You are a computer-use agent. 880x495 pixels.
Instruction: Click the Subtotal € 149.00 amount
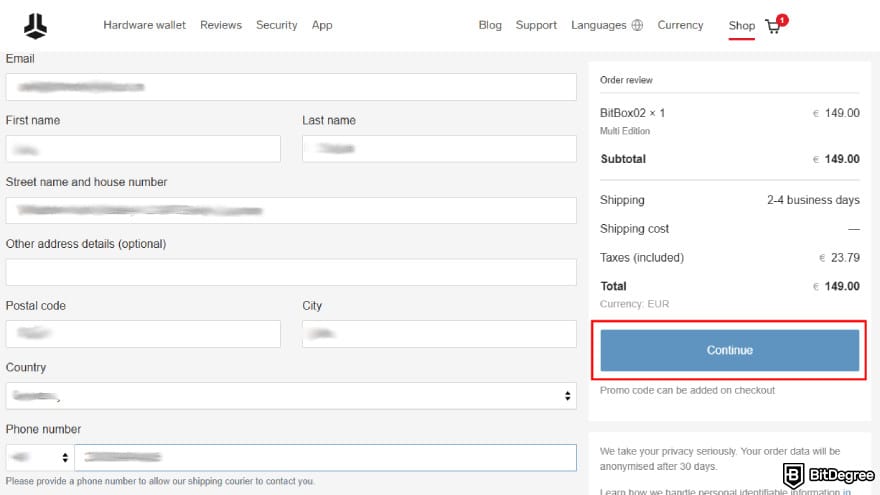[x=836, y=159]
